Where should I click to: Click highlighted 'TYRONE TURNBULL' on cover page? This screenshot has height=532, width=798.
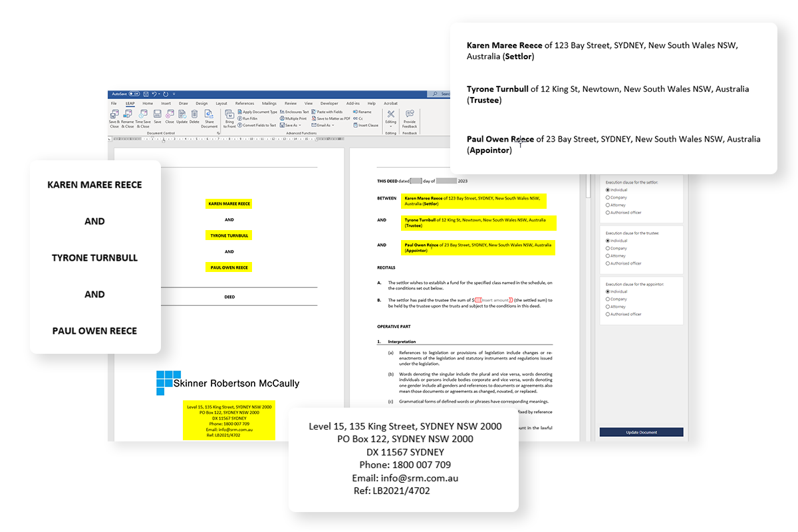pos(229,235)
